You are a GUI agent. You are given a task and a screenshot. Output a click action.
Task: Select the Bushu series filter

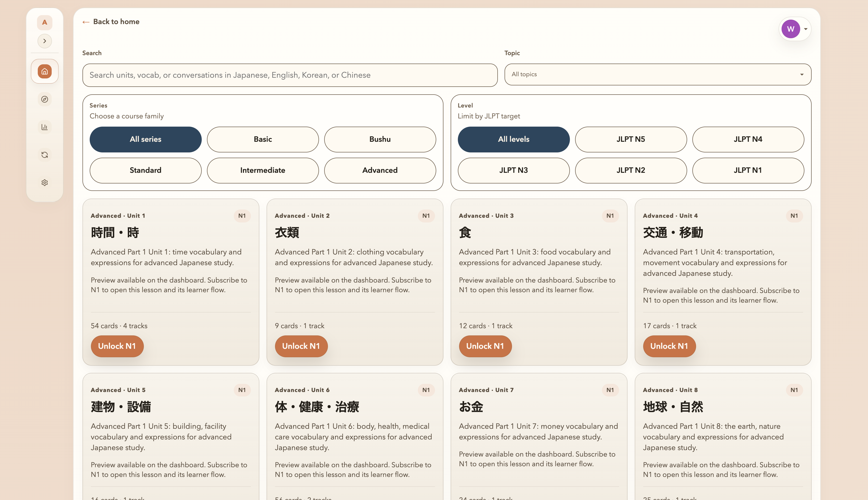pyautogui.click(x=380, y=139)
